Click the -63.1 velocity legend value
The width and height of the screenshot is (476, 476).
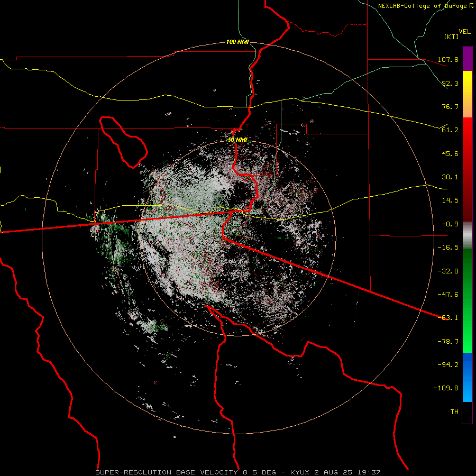(448, 318)
